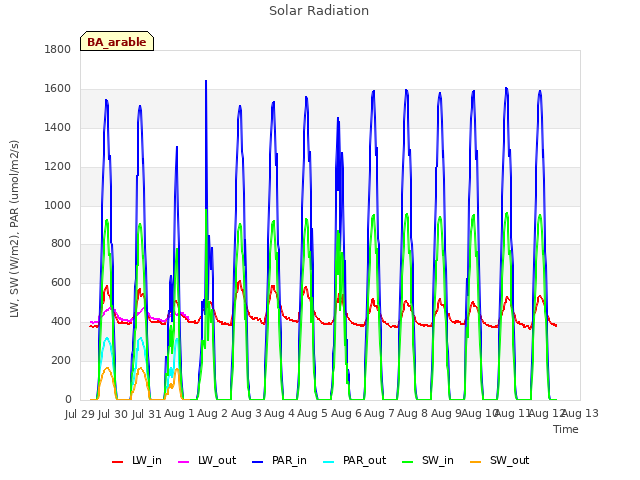The width and height of the screenshot is (640, 480).
Task: Click the Aug 2 x-axis date label
Action: pos(212,413)
